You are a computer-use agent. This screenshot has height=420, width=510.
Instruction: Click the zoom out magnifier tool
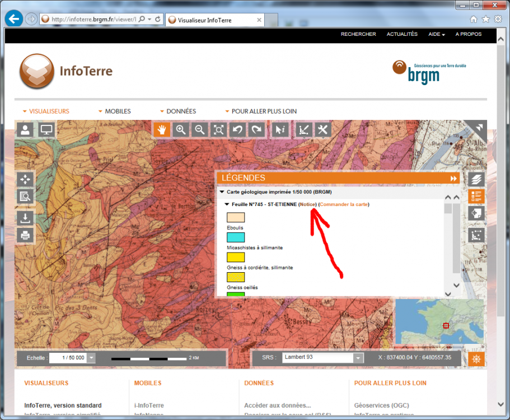(199, 130)
